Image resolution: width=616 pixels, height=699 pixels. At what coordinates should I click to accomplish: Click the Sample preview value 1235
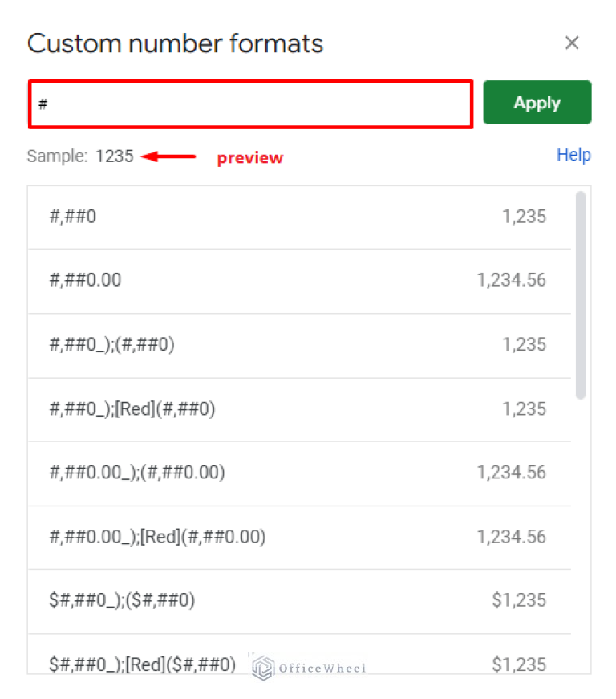(115, 156)
